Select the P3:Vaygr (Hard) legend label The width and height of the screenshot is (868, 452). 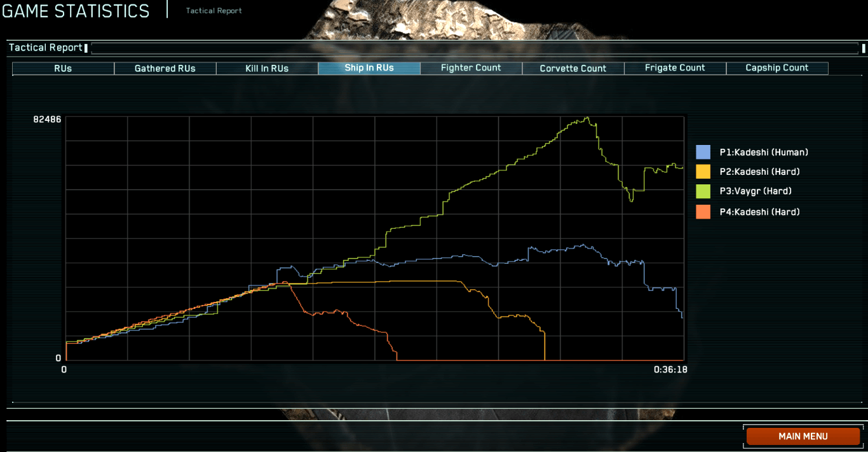(756, 191)
